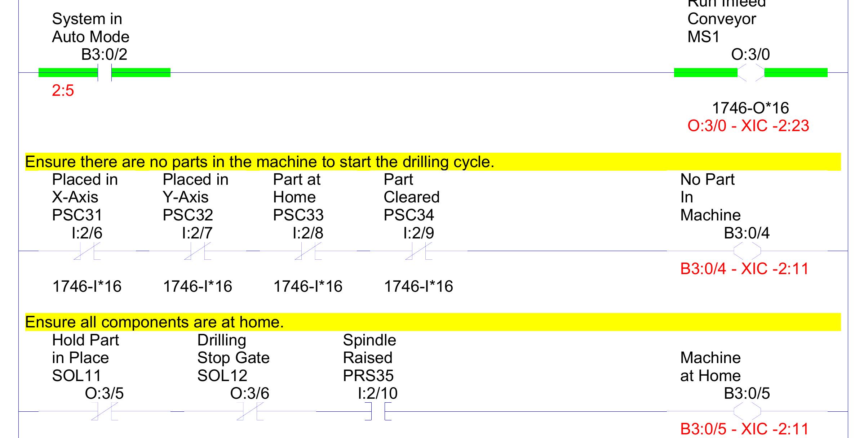Click the 1746-I*16 label under PSC31
Screen dimensions: 868x438
click(87, 286)
